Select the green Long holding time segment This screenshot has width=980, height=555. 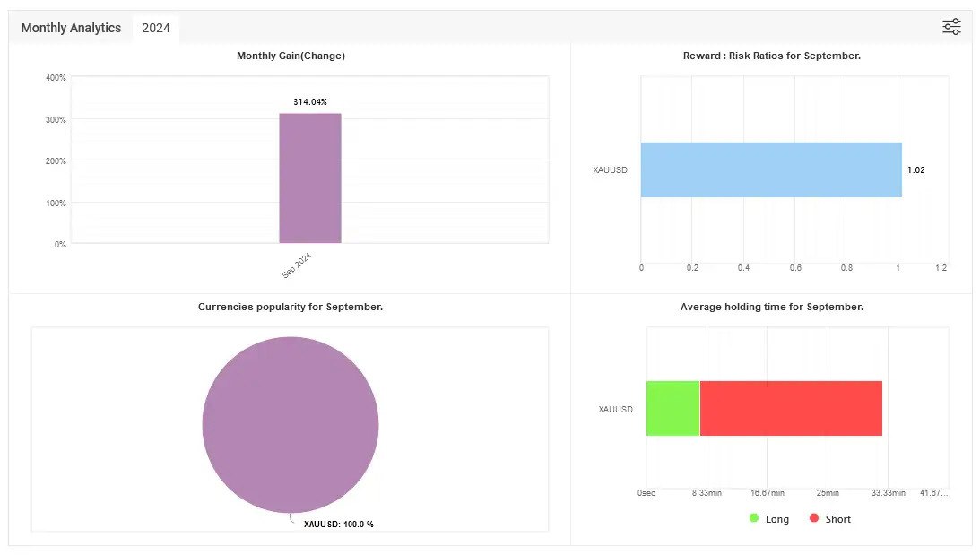pos(672,408)
